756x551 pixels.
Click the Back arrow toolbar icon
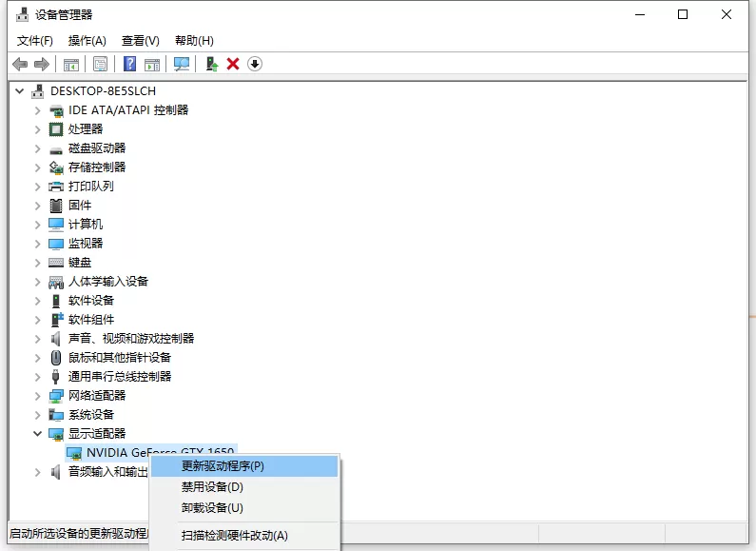point(20,64)
